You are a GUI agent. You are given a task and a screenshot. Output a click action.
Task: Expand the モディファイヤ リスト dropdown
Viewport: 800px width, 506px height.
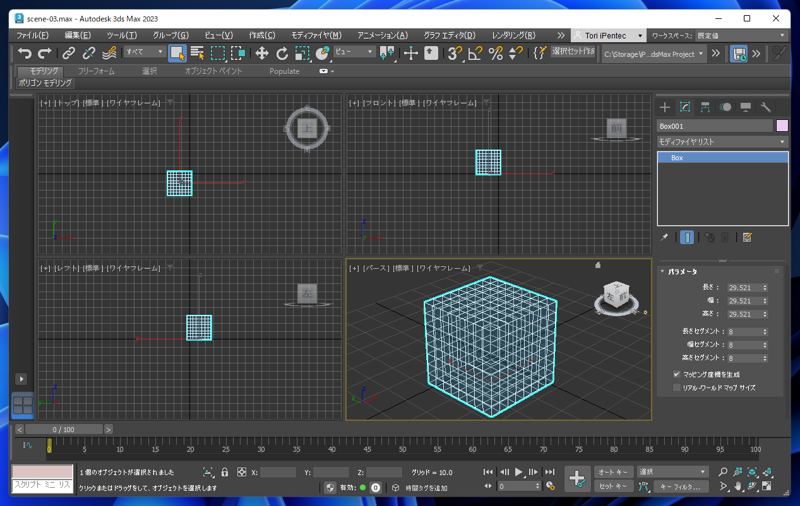click(x=722, y=141)
